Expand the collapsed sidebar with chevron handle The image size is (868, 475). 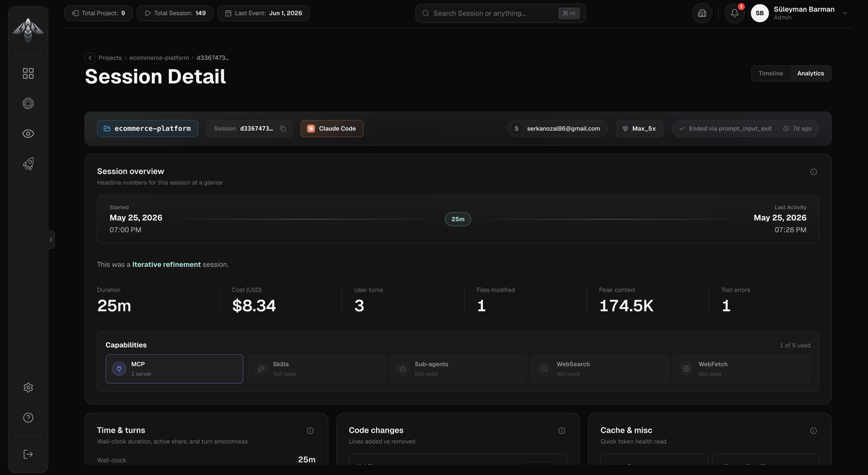tap(51, 240)
